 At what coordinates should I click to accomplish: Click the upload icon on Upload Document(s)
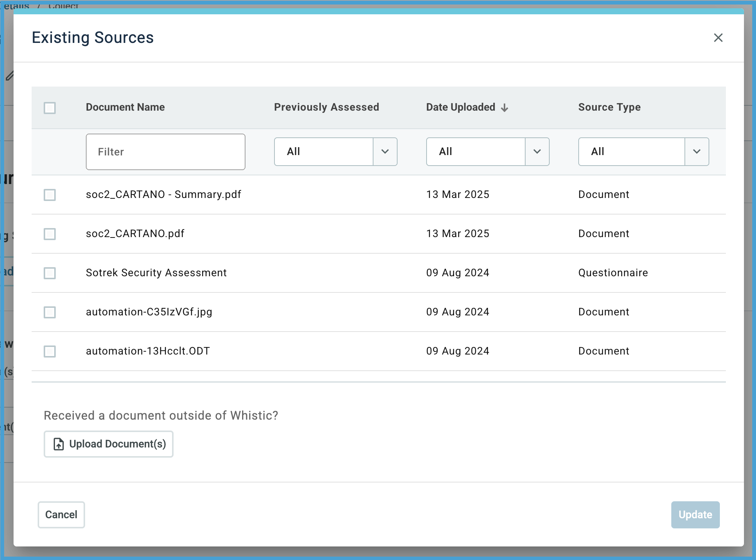(58, 444)
